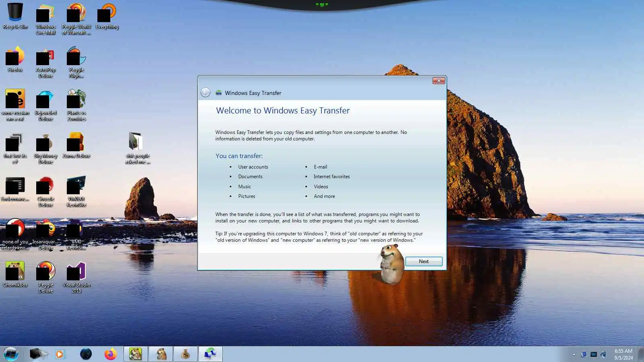The image size is (644, 362).
Task: Click the Windows Easy Transfer title icon
Action: [x=219, y=93]
